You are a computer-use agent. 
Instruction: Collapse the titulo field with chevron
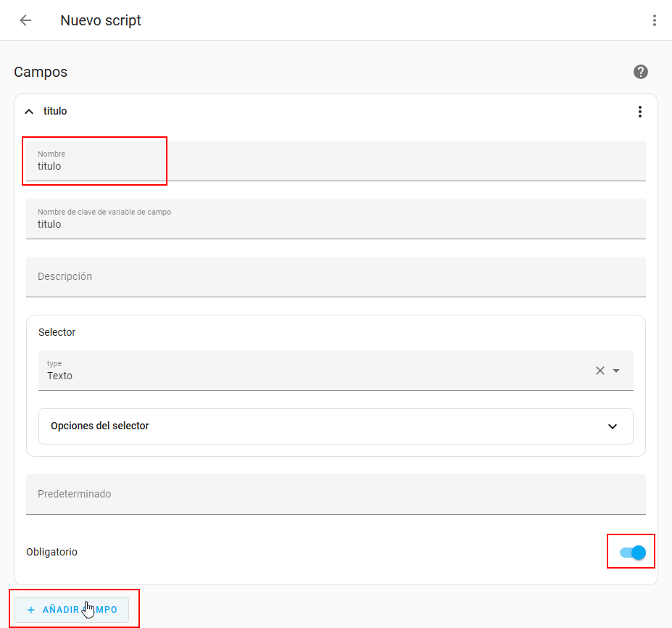click(x=29, y=112)
